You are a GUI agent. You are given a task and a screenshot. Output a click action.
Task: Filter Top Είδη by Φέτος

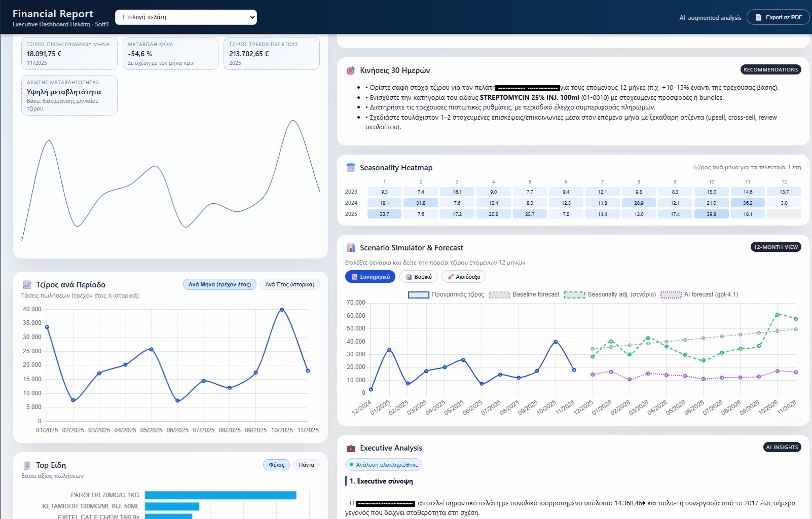pos(276,465)
